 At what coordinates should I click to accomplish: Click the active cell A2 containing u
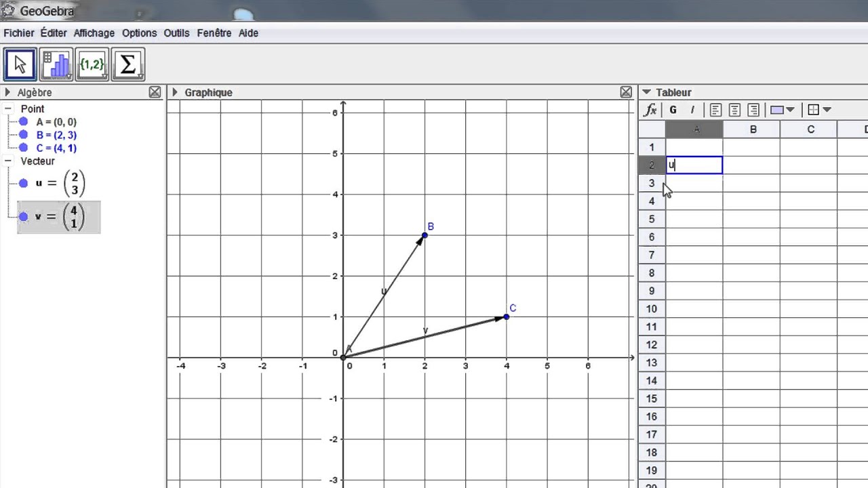[x=694, y=165]
